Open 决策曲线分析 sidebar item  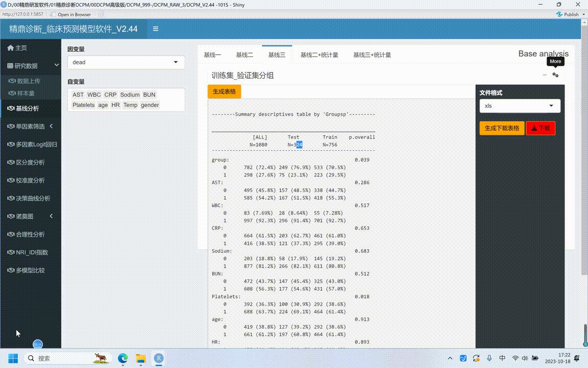pos(29,198)
